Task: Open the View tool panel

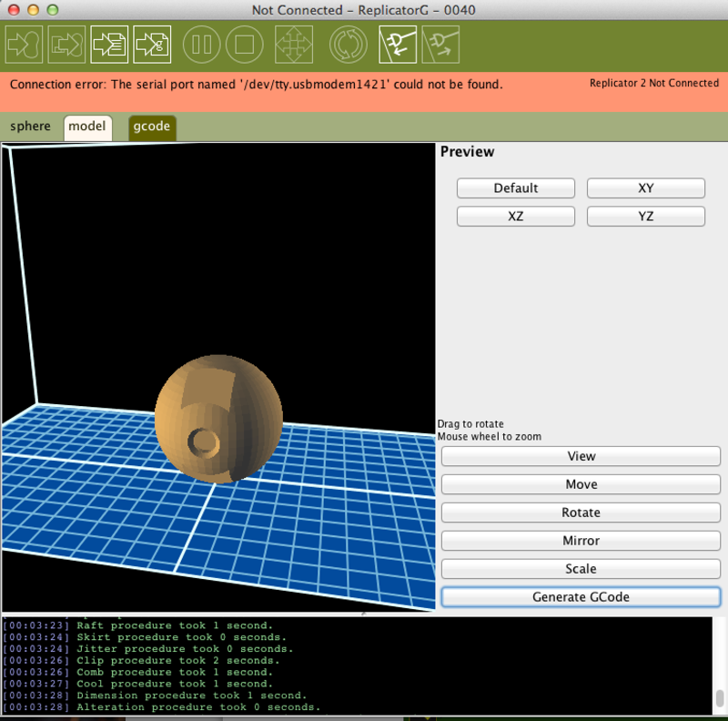Action: [581, 456]
